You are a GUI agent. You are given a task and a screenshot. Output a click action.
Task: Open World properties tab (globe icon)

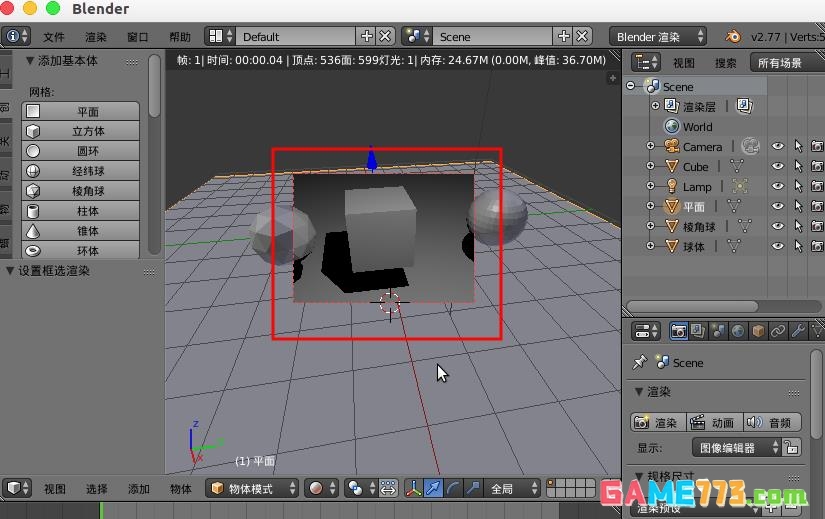click(x=738, y=331)
